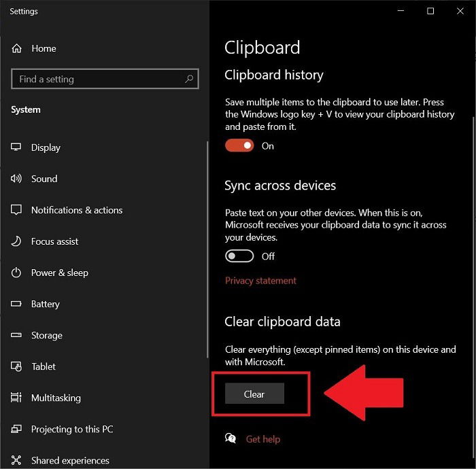Screen dimensions: 476x469
Task: Click the Sound speaker icon
Action: point(16,178)
